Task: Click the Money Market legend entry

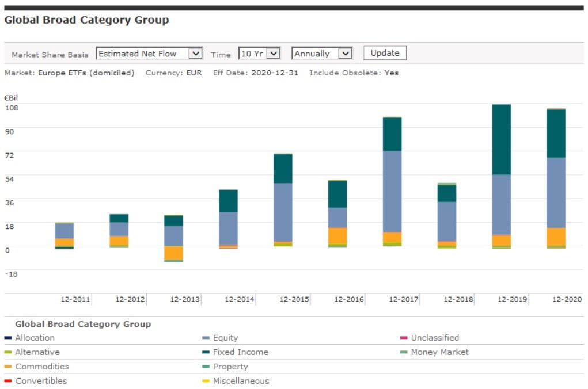Action: tap(439, 352)
